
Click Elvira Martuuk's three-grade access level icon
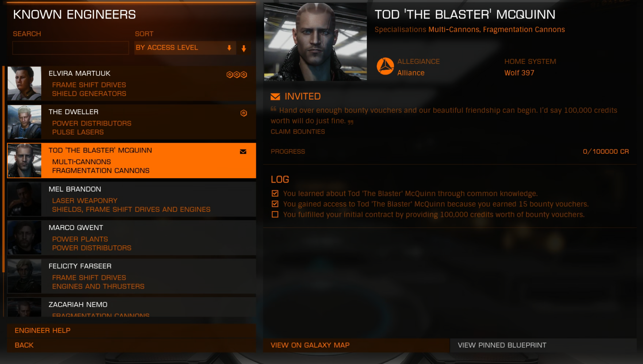point(237,75)
